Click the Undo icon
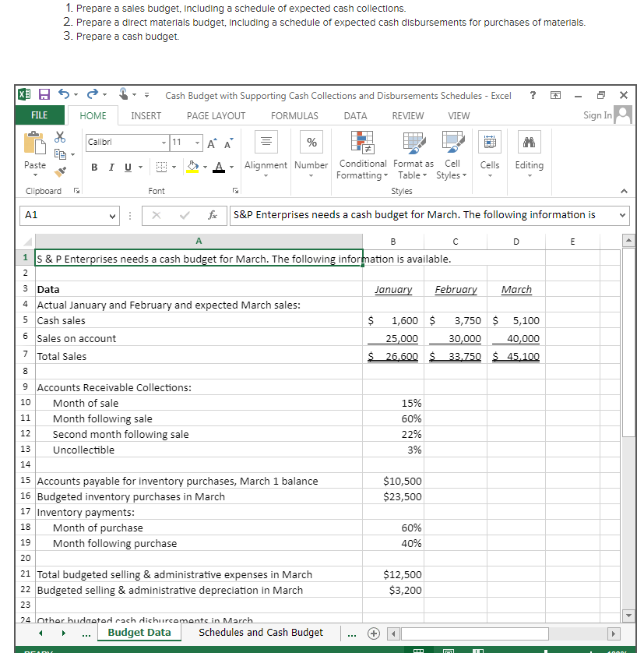This screenshot has width=644, height=660. (x=63, y=94)
